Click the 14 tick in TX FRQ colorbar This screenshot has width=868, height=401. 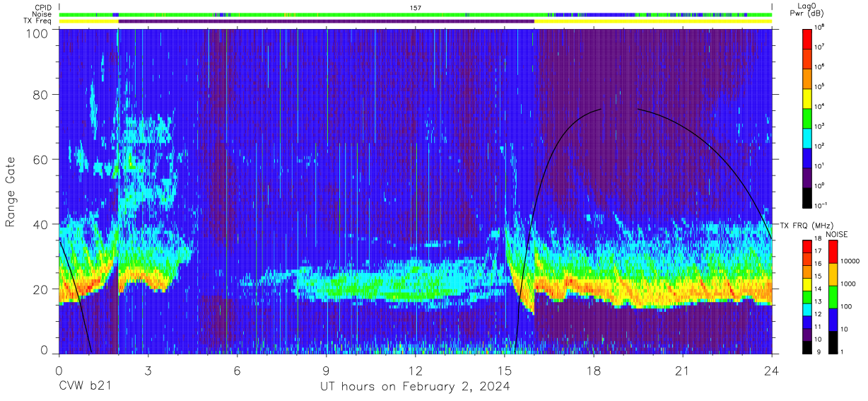(x=818, y=290)
